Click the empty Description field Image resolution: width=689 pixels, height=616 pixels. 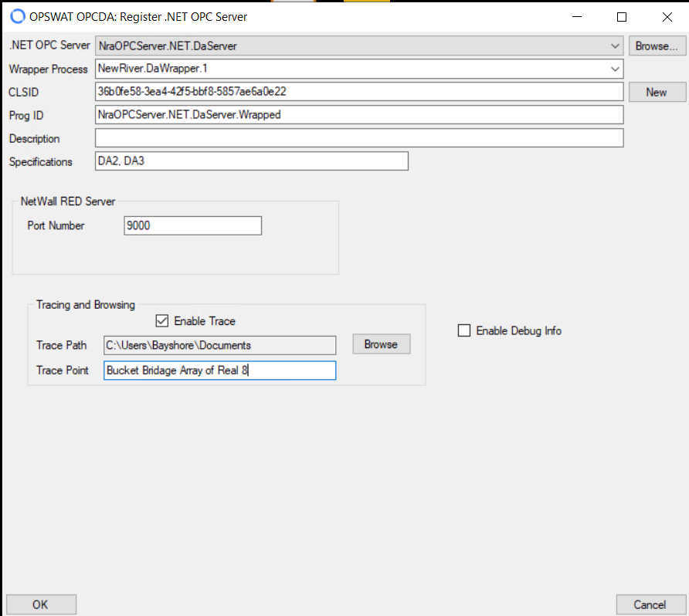pos(359,138)
